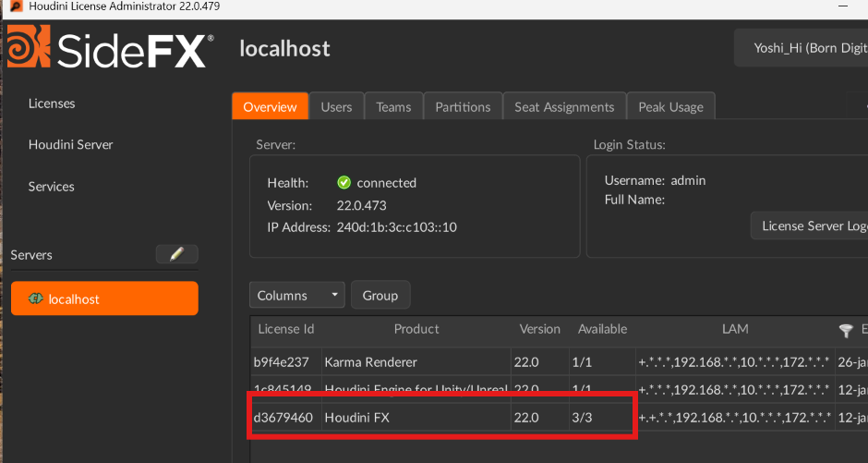Switch to the Teams tab

(x=393, y=106)
